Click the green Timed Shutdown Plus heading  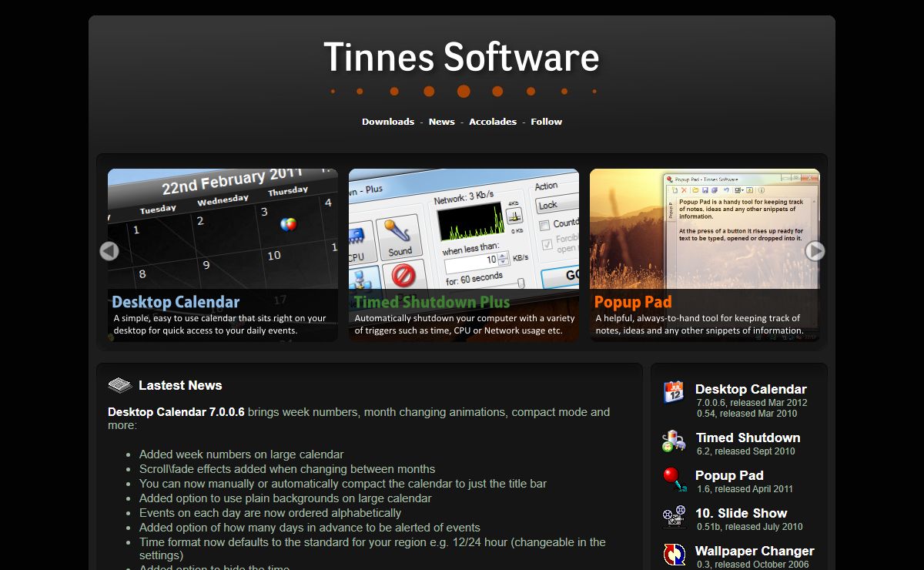coord(432,302)
